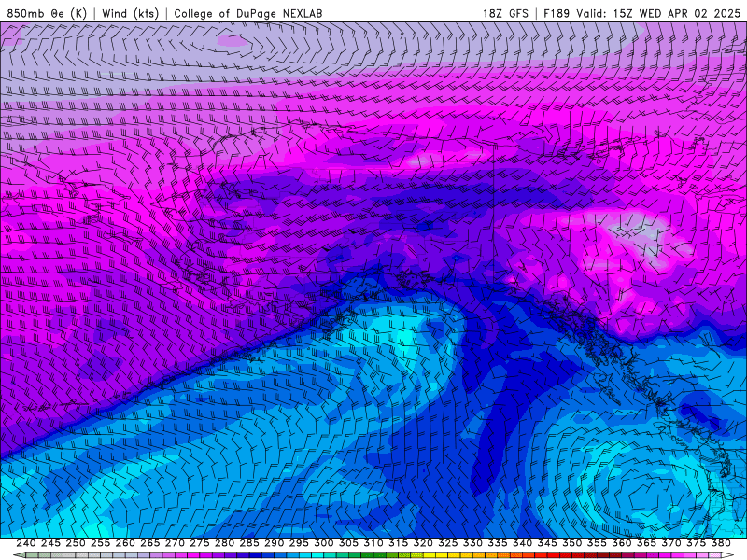Click the 270 value on the color scale
Viewport: 747px width, 560px height.
coord(175,543)
